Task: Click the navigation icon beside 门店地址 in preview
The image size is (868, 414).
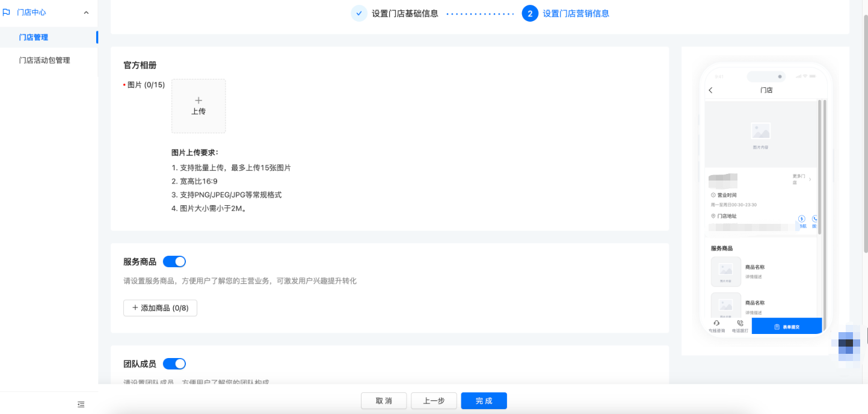Action: 801,219
